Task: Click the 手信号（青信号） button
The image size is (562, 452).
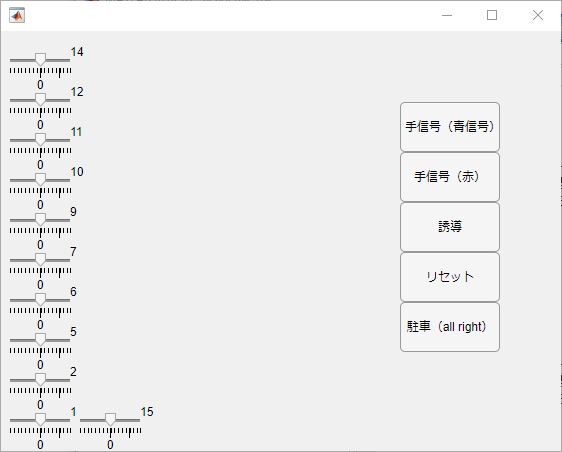Action: (450, 127)
